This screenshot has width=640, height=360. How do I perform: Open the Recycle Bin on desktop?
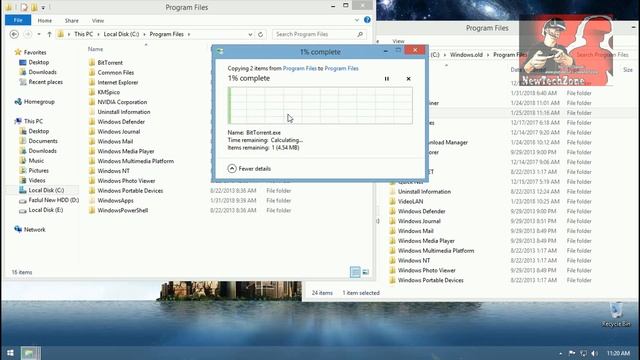coord(616,315)
